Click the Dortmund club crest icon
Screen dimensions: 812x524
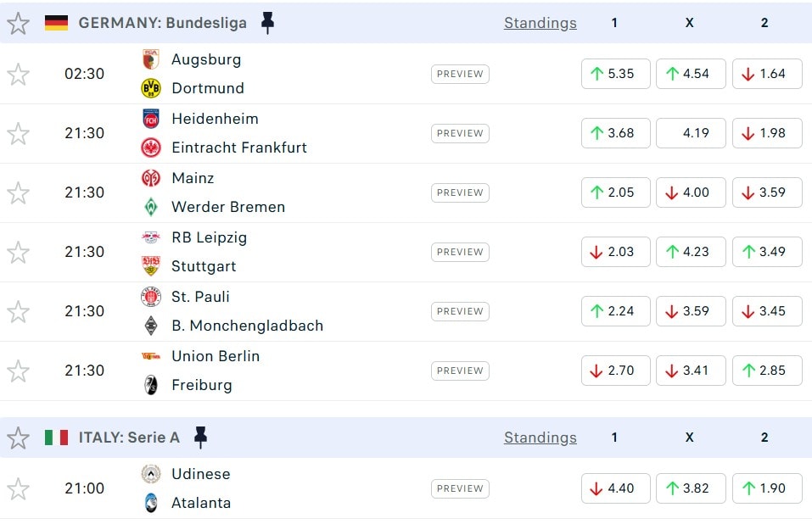151,88
